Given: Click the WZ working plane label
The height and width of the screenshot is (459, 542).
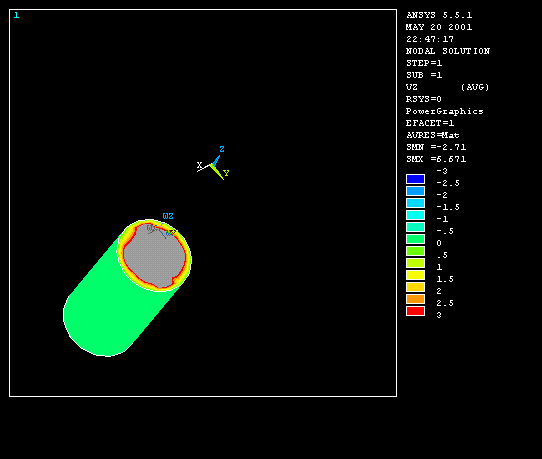Looking at the screenshot, I should point(168,216).
